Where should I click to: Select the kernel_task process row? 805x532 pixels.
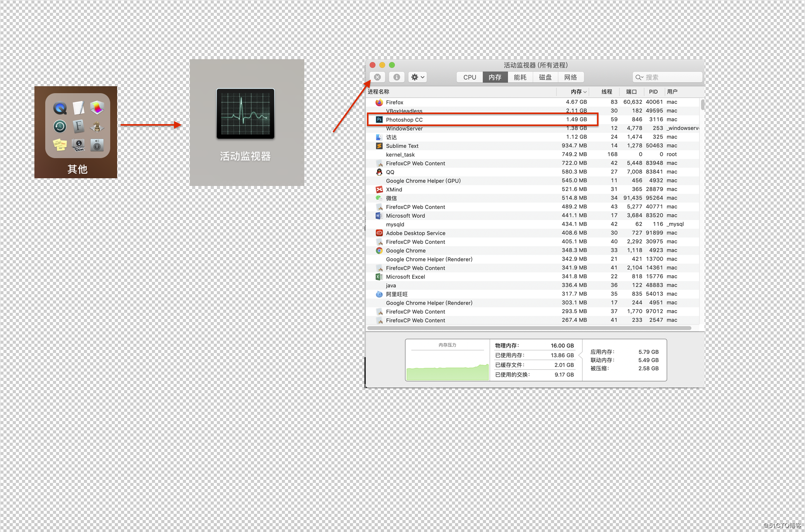(533, 155)
